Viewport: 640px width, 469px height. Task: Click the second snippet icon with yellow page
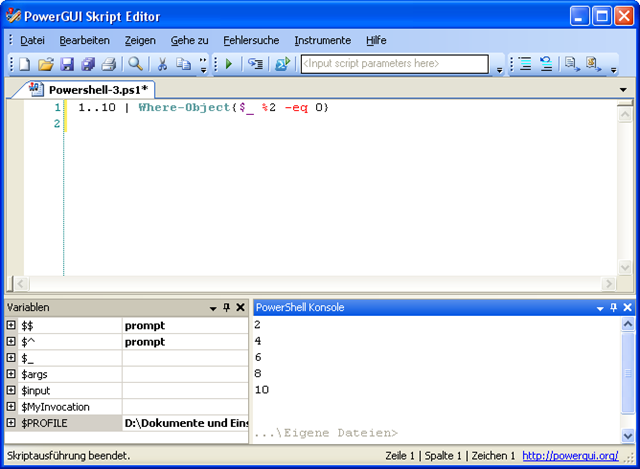[x=593, y=64]
